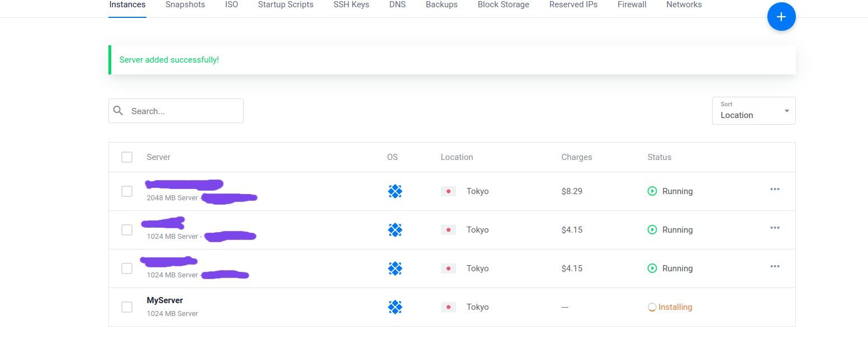The width and height of the screenshot is (868, 363).
Task: Tick the MyServer row checkbox
Action: click(127, 307)
